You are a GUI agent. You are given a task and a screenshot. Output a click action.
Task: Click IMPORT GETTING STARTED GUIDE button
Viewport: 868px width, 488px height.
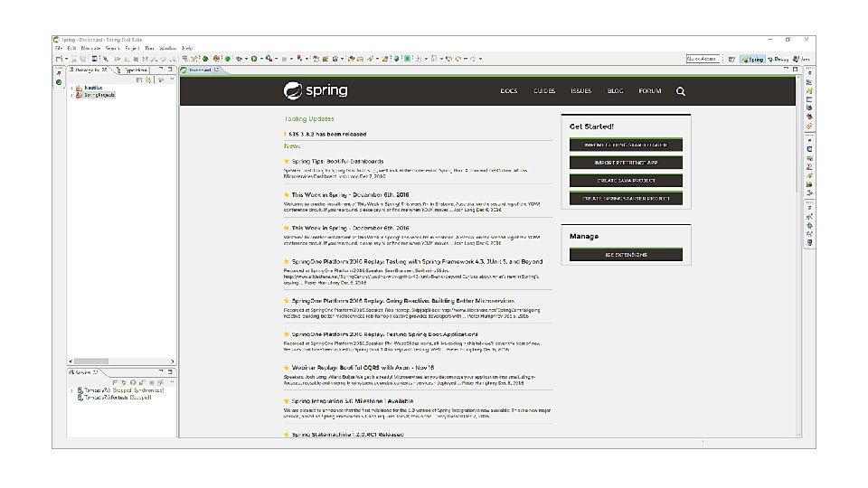point(626,145)
